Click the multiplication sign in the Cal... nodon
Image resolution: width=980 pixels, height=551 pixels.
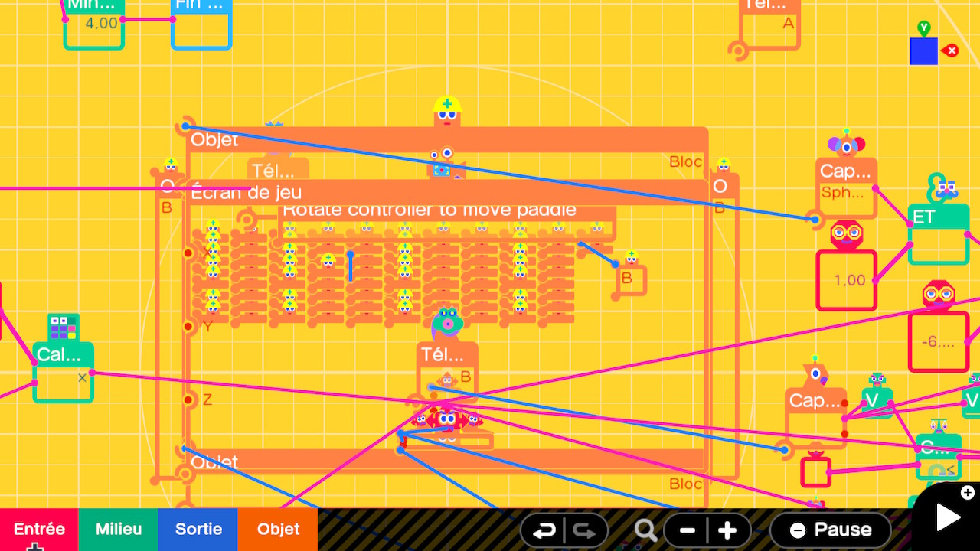coord(82,377)
